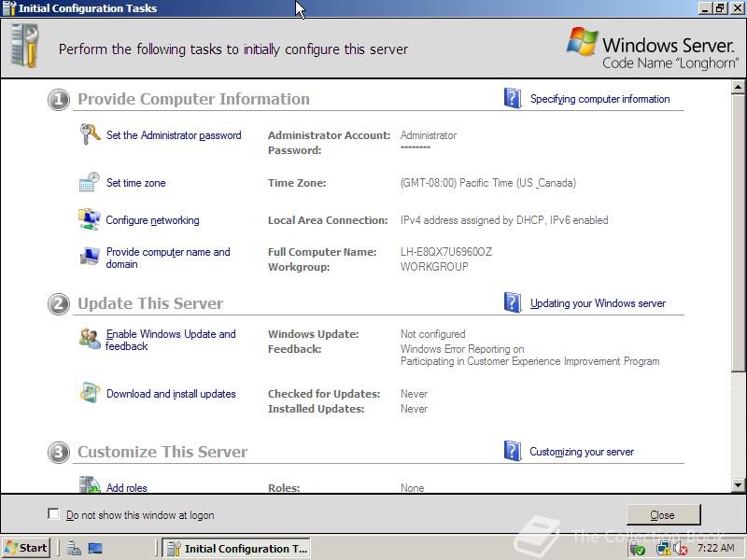The width and height of the screenshot is (747, 560).
Task: Click the vertical scrollbar thumb
Action: (738, 232)
